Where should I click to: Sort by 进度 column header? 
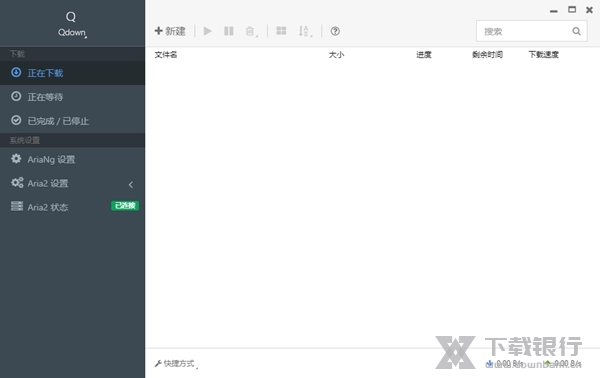point(424,55)
